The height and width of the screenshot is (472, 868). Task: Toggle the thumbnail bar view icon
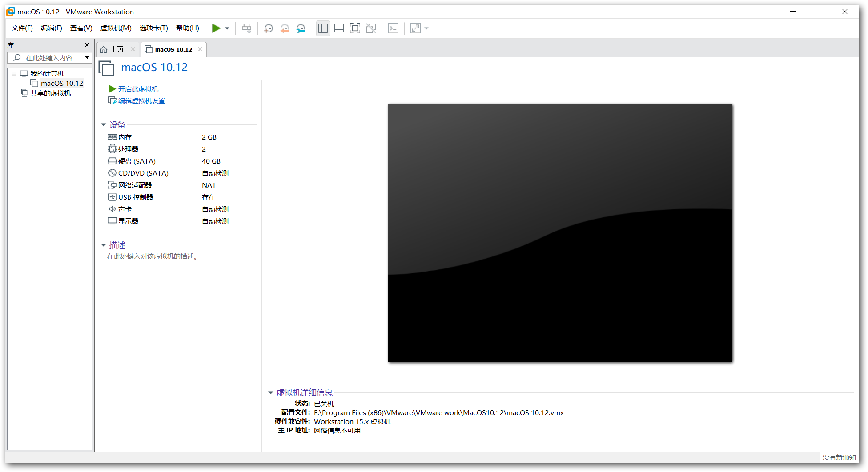tap(339, 28)
